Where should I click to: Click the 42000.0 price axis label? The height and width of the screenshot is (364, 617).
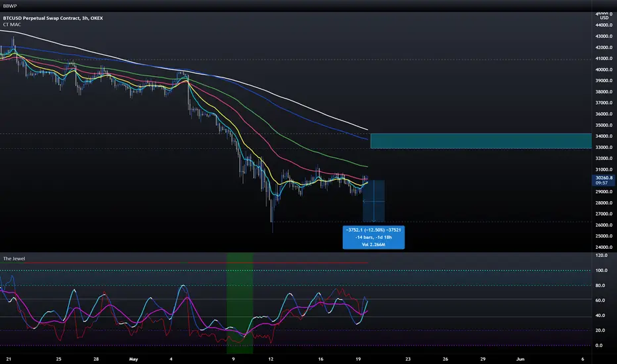click(x=604, y=47)
